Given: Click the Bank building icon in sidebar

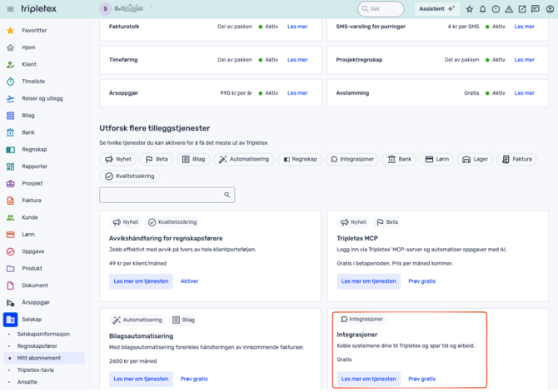Looking at the screenshot, I should (10, 132).
